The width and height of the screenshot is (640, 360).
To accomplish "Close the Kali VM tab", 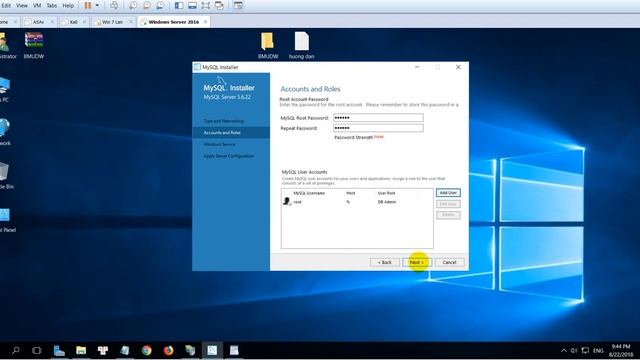I will [x=84, y=22].
